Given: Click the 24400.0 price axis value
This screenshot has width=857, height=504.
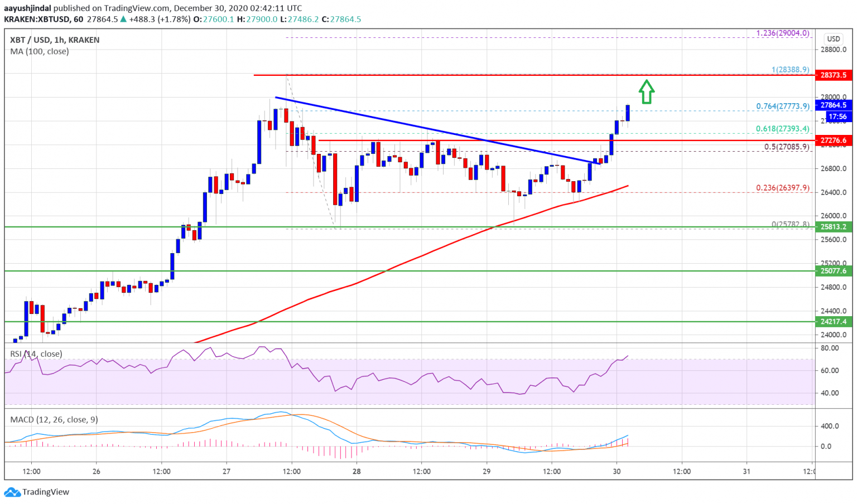Looking at the screenshot, I should click(834, 311).
